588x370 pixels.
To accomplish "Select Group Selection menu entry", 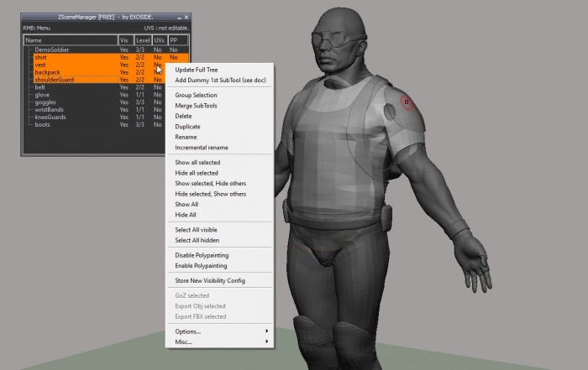I will (196, 95).
